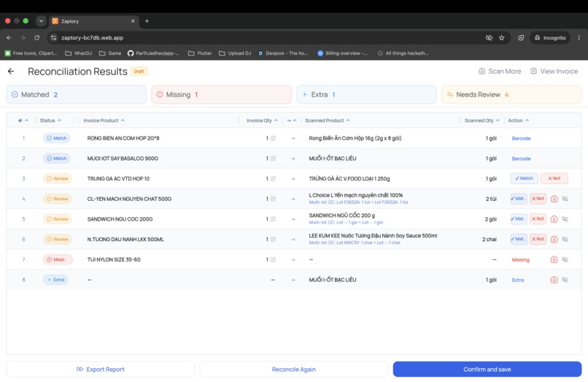Reload the page
Screen dimensions: 588x382
click(36, 37)
